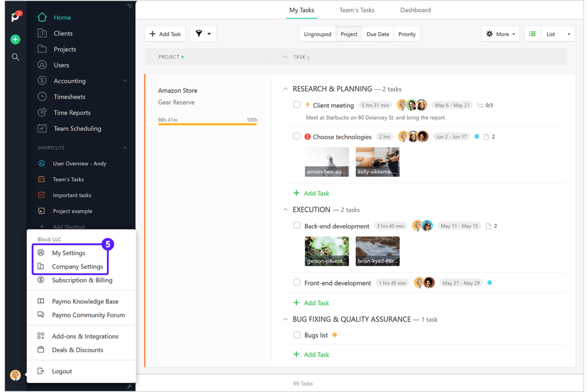Switch to the Team's Tasks tab
588x392 pixels.
pyautogui.click(x=357, y=10)
